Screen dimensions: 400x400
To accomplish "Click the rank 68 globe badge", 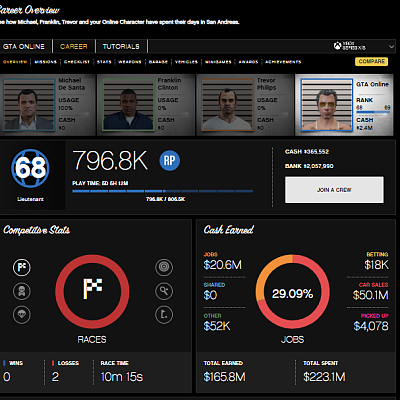I will click(30, 168).
